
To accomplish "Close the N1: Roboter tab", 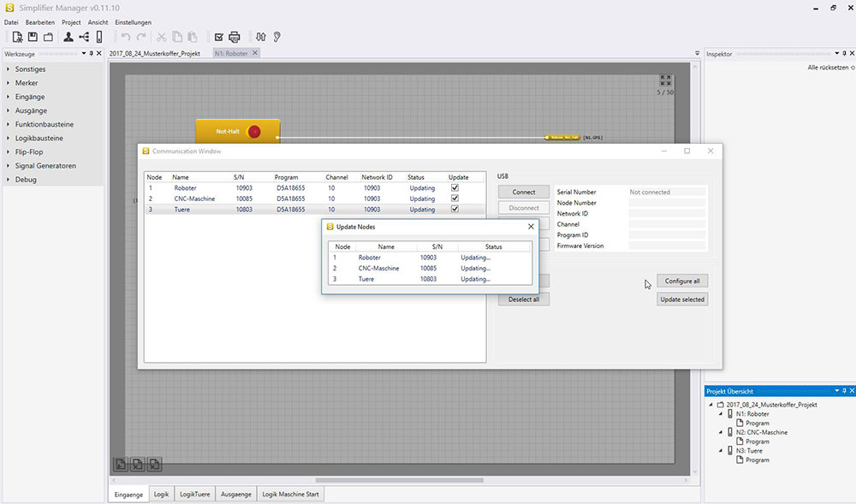I will tap(255, 53).
